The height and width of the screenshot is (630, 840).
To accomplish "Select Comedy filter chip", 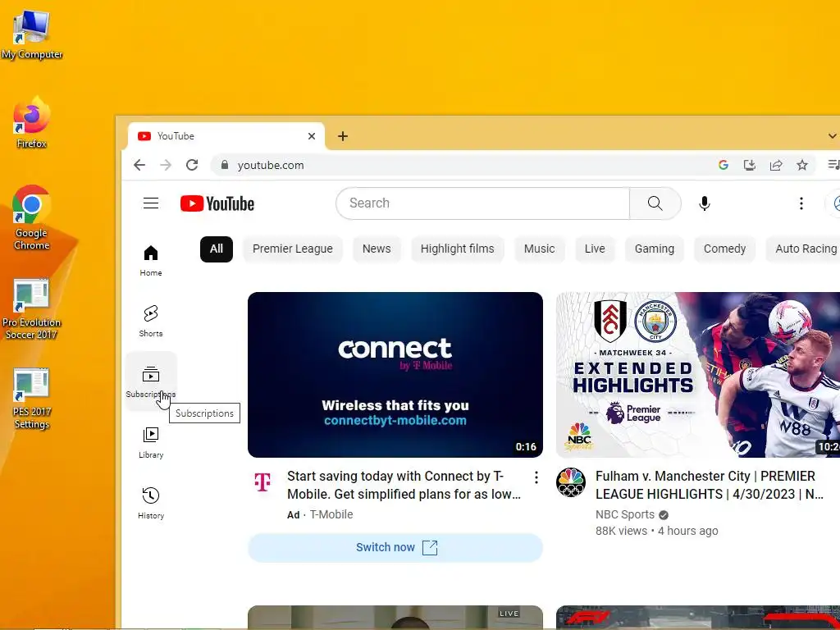I will click(724, 249).
